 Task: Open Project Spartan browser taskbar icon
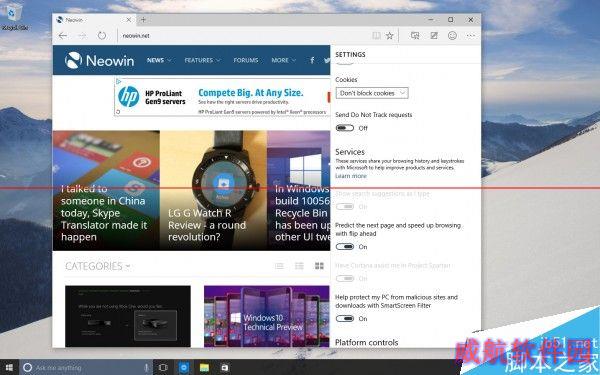coord(184,367)
